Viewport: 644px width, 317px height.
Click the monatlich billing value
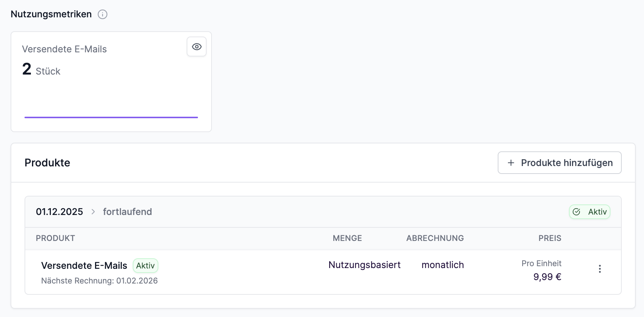coord(443,265)
